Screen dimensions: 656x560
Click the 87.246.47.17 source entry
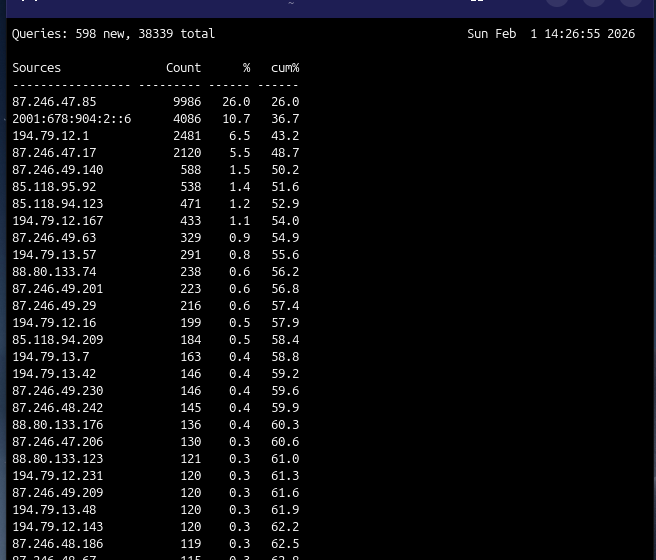(x=54, y=153)
